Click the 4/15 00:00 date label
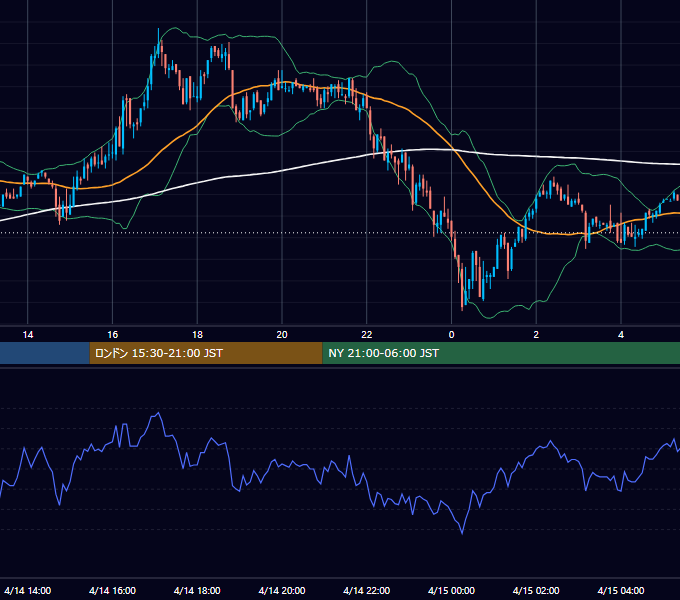680x600 pixels. coord(451,590)
